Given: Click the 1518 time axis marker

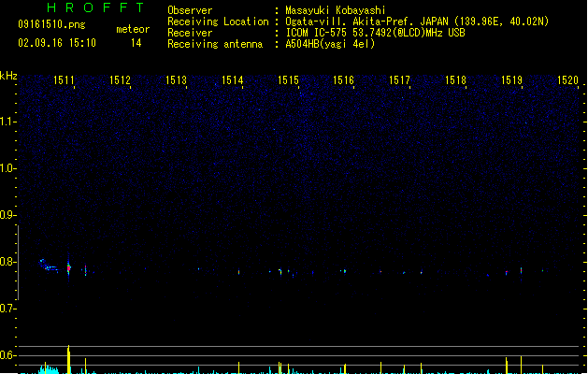Looking at the screenshot, I should pos(455,79).
